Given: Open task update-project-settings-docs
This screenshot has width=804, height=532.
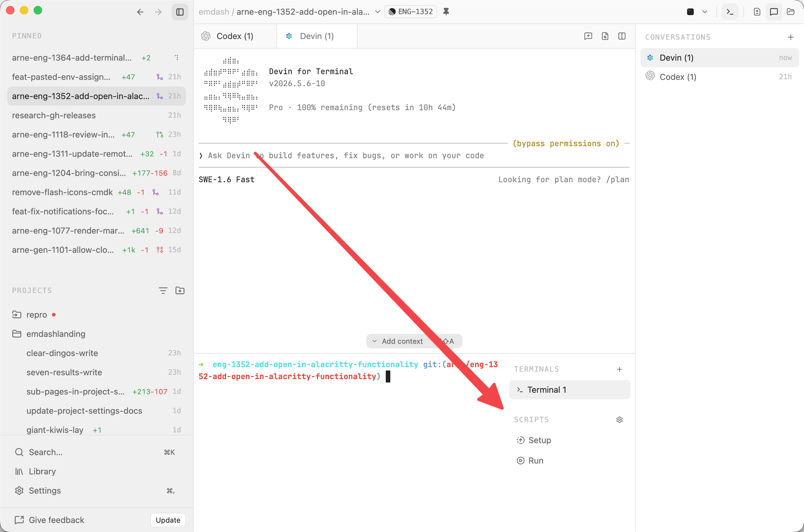Looking at the screenshot, I should 96,411.
